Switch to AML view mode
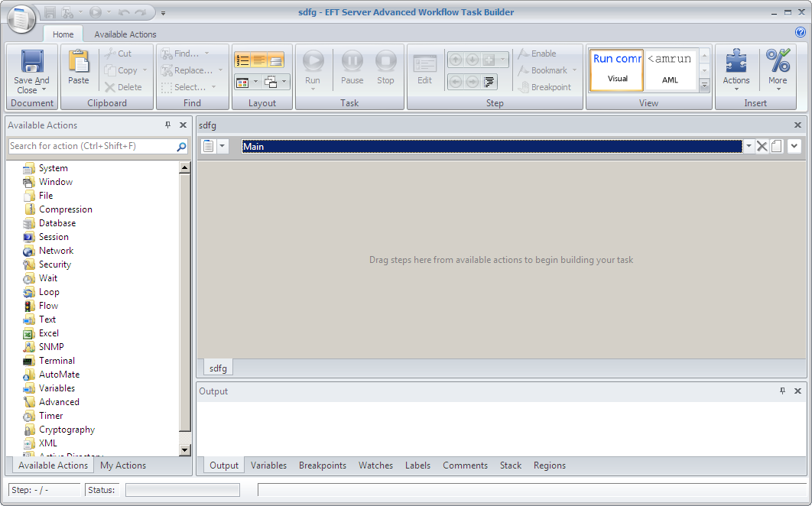Viewport: 812px width, 506px height. (x=670, y=70)
